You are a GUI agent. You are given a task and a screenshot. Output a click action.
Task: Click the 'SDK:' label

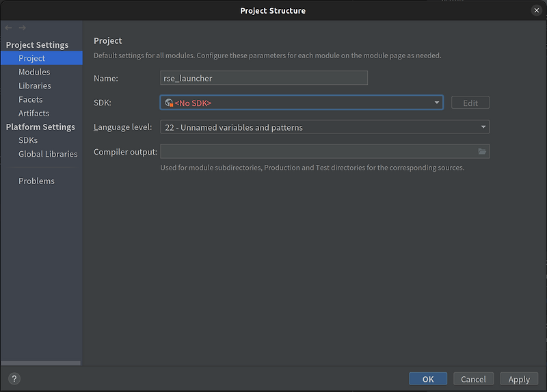click(102, 103)
